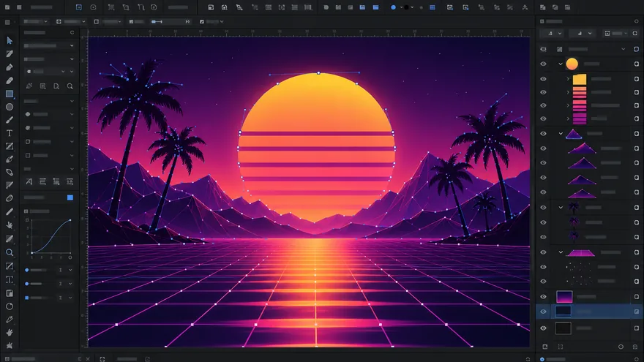
Task: Toggle visibility of mountain group layer
Action: tap(543, 134)
